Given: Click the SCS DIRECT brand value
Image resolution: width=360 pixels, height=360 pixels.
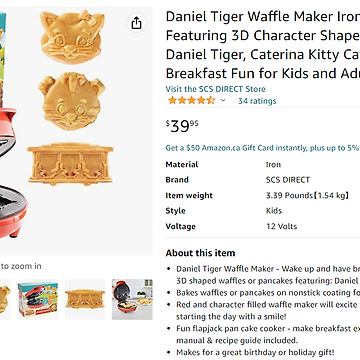Looking at the screenshot, I should (288, 180).
